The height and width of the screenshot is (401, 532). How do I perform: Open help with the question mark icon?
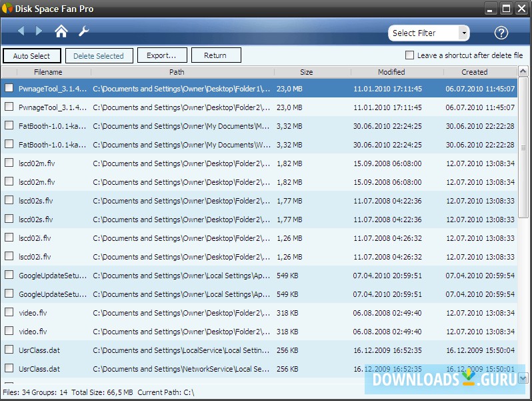click(501, 33)
